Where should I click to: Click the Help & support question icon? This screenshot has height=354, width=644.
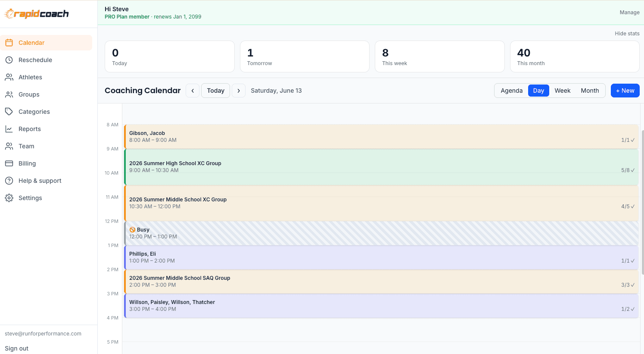pos(9,181)
